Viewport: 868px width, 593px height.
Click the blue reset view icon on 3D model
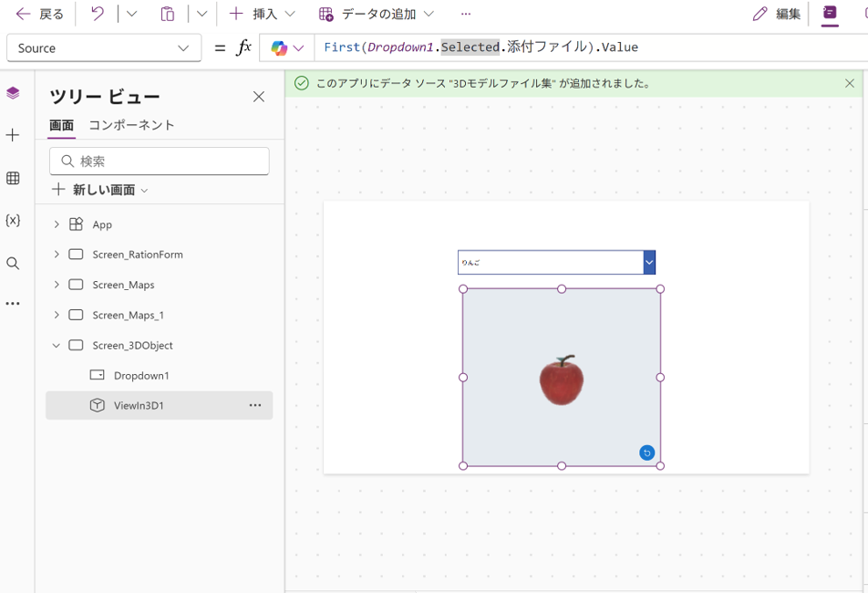(x=646, y=453)
